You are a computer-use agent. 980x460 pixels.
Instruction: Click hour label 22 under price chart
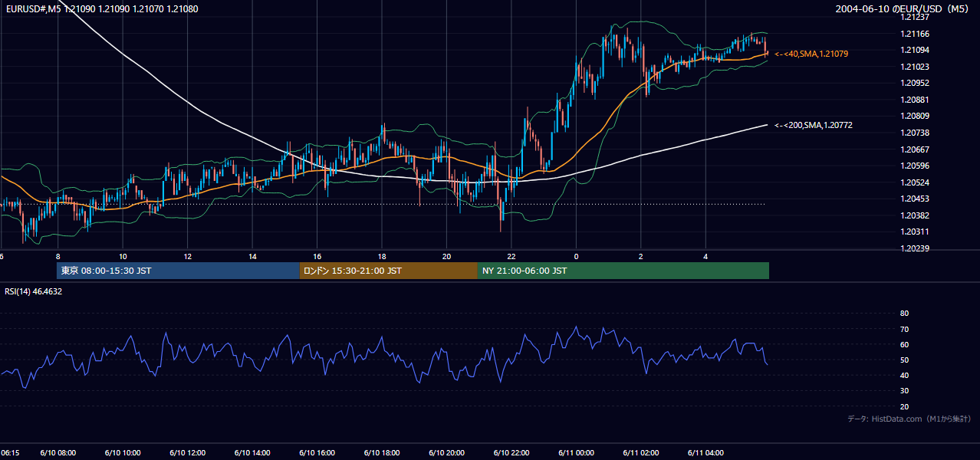[511, 257]
